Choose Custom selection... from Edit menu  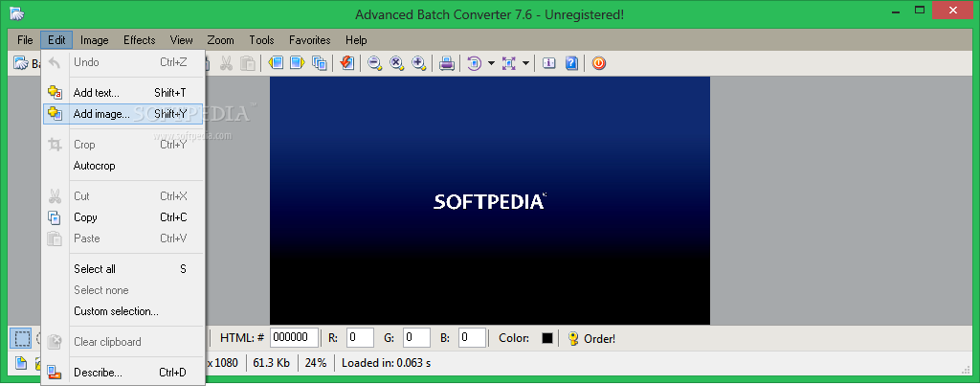pyautogui.click(x=123, y=311)
